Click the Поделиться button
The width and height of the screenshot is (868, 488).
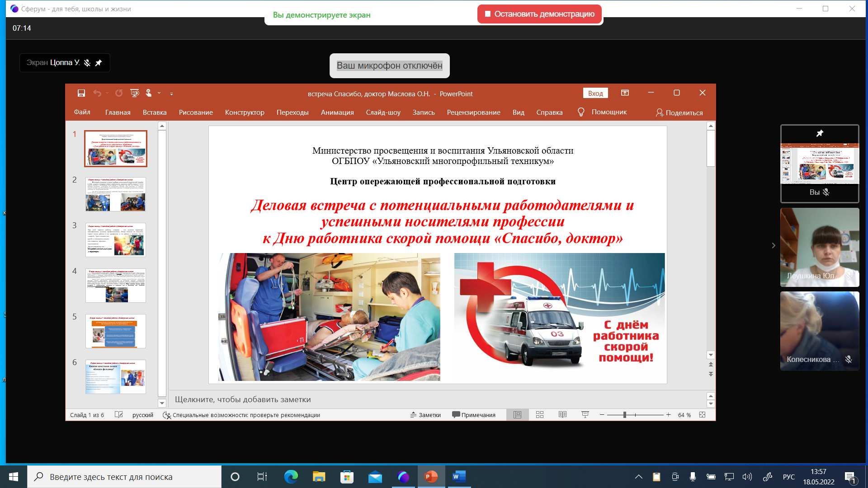point(679,113)
